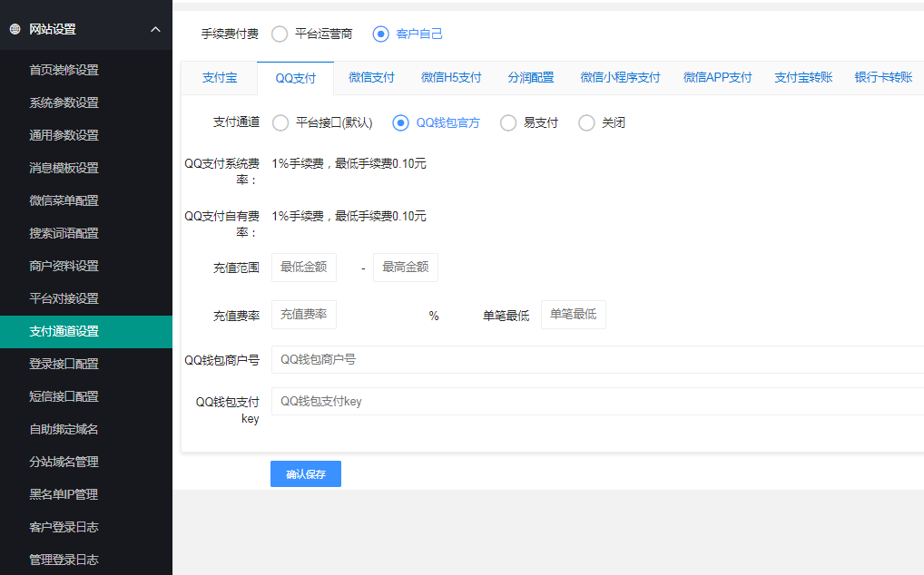This screenshot has width=924, height=575.
Task: Open the 银行卡转账 tab
Action: (x=883, y=78)
